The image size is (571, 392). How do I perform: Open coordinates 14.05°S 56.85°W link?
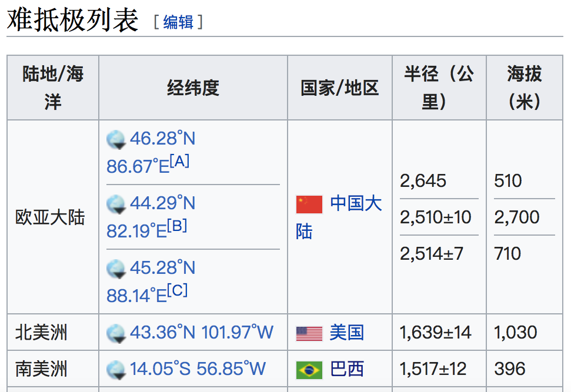point(198,369)
